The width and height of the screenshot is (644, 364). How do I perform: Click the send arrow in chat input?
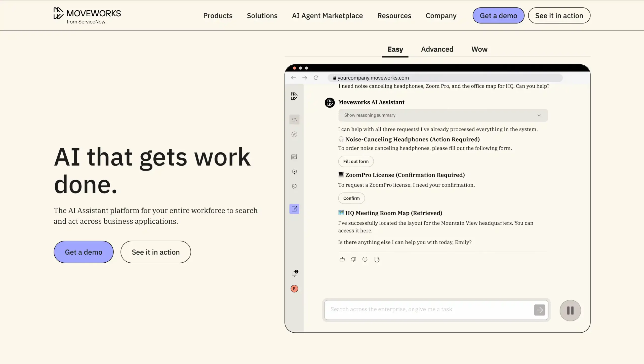[x=540, y=310]
